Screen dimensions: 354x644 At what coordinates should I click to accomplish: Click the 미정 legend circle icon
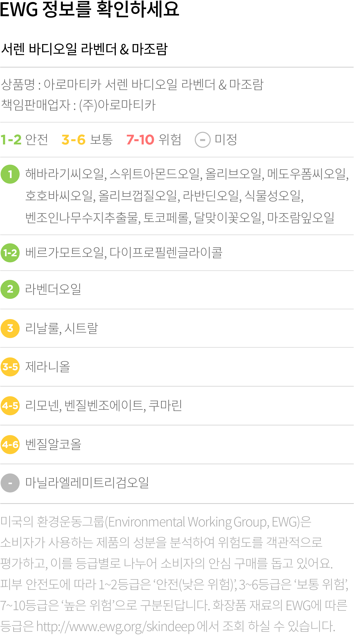click(203, 140)
